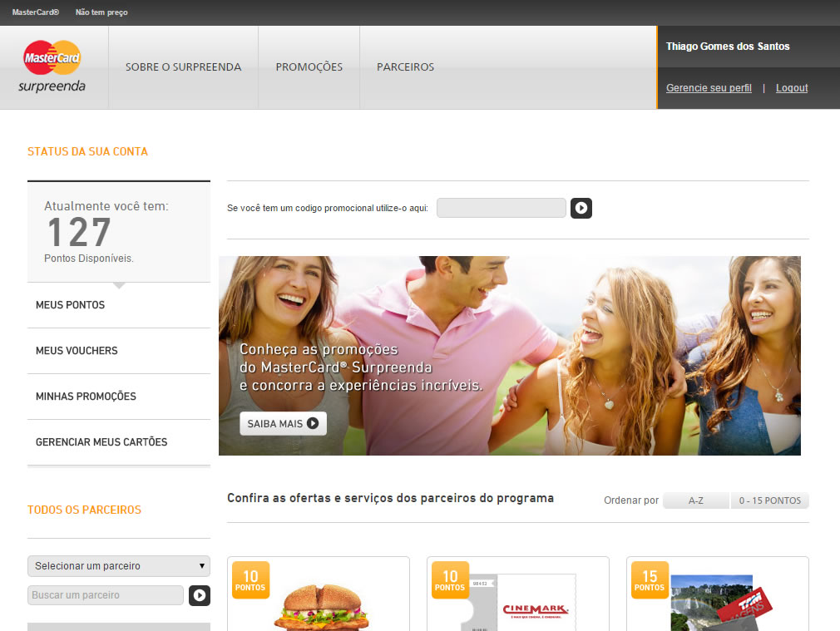Screen dimensions: 840x631
Task: Open the Cinemark 10 pontos offer card
Action: tap(518, 594)
